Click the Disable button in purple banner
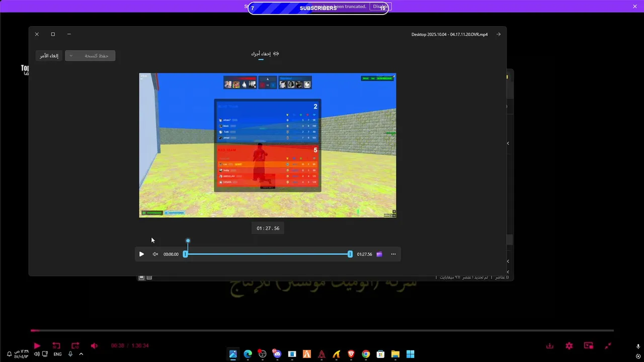This screenshot has height=362, width=644. click(x=380, y=7)
